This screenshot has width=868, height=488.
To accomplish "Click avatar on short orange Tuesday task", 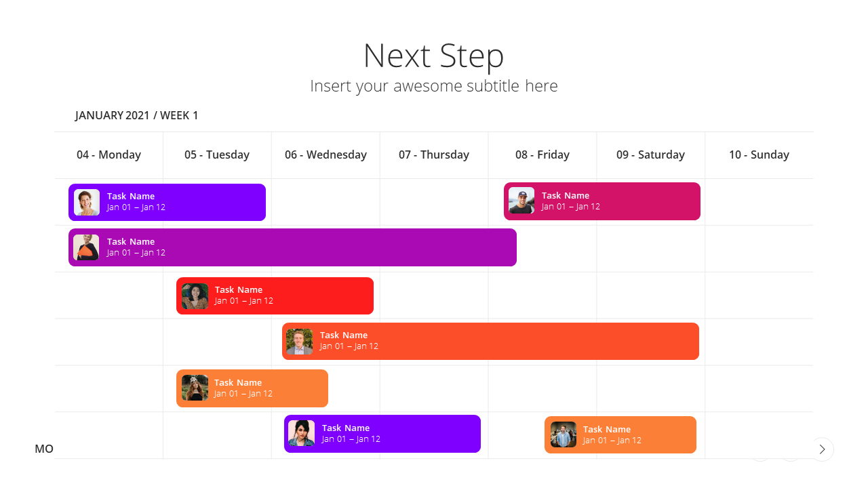I will [x=195, y=388].
